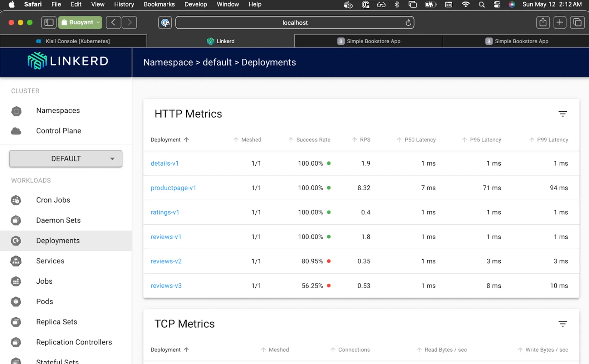The width and height of the screenshot is (589, 364).
Task: Click the 8.32 RPS value for productpage-v1
Action: click(x=364, y=188)
